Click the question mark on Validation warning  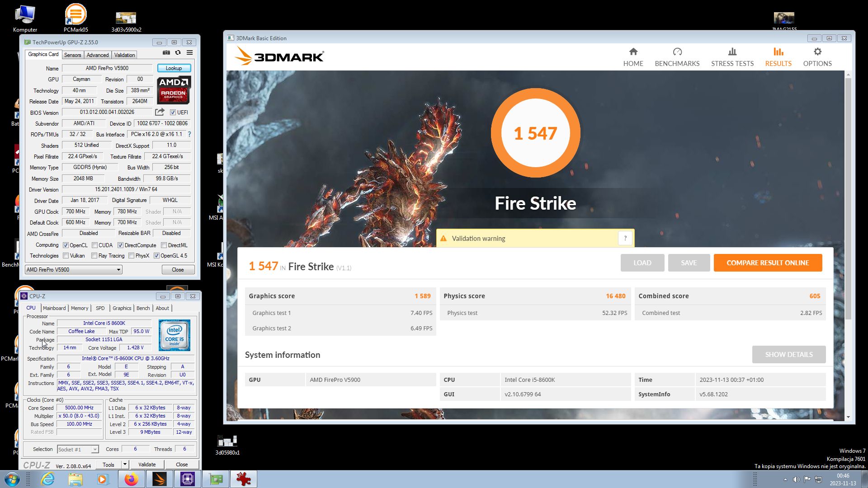pyautogui.click(x=625, y=239)
